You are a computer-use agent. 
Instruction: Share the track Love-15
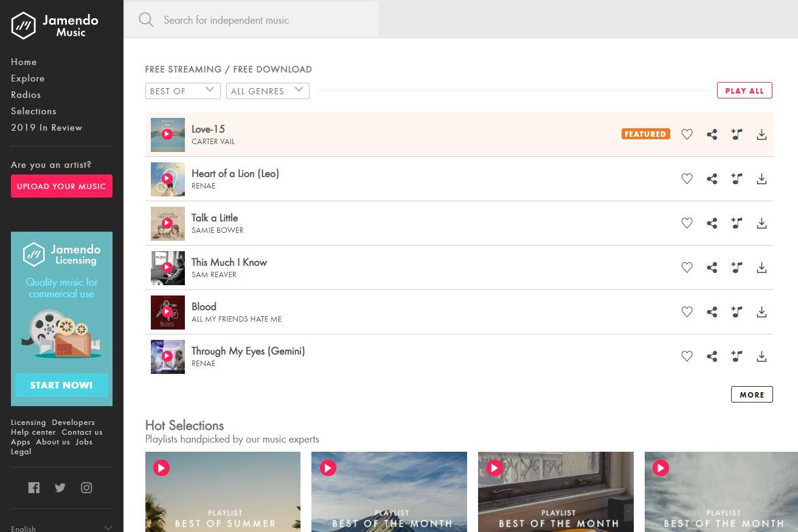712,134
